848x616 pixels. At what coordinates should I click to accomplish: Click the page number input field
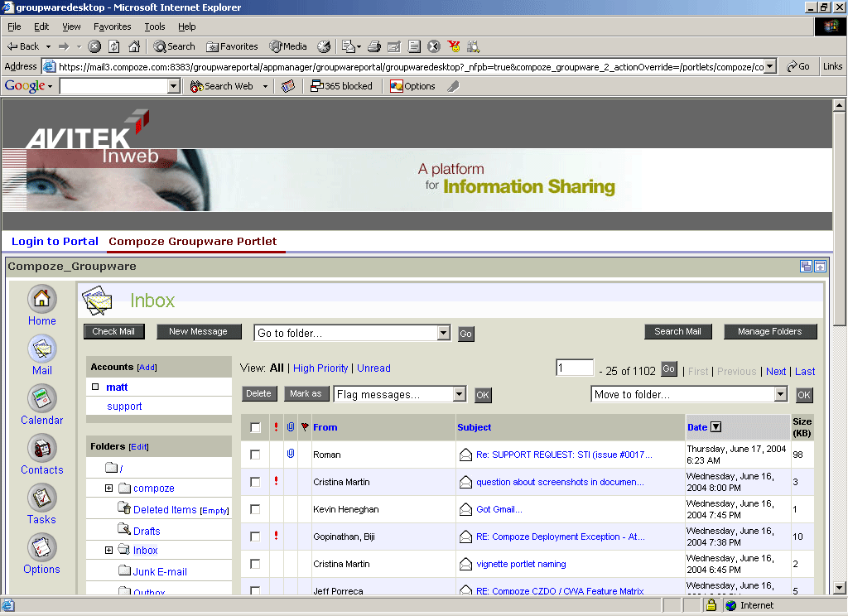tap(575, 368)
